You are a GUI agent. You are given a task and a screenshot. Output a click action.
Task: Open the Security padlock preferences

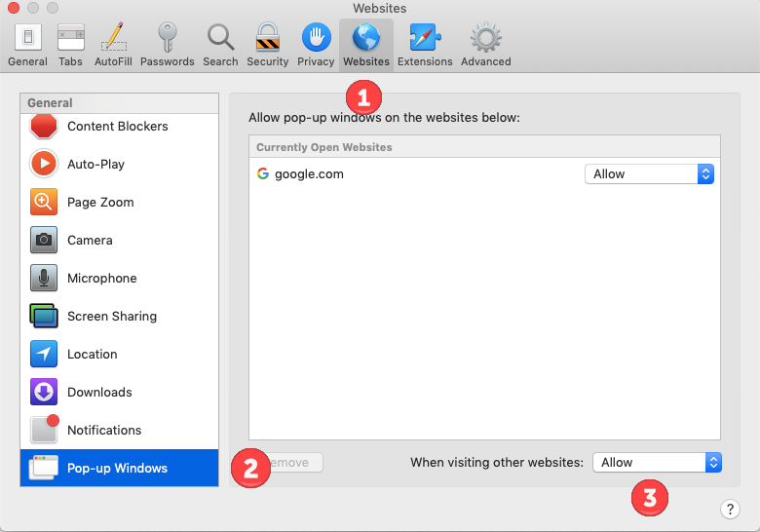[268, 45]
